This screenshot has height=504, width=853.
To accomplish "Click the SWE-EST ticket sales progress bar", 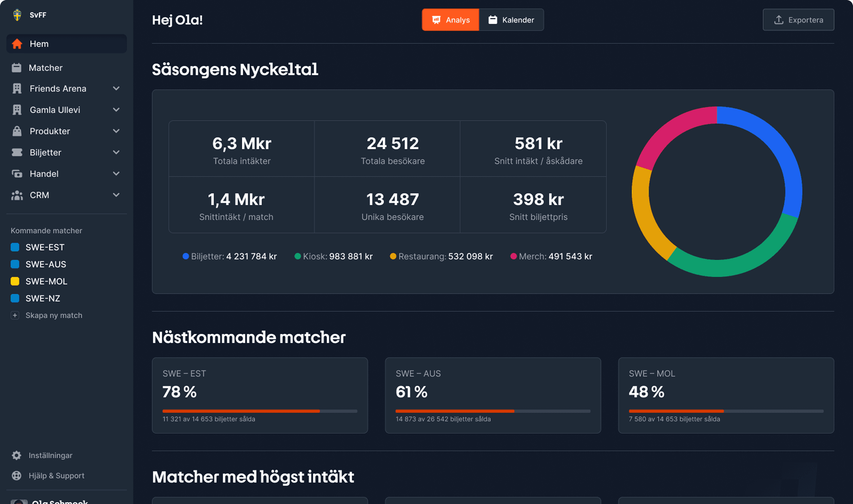I will tap(259, 411).
